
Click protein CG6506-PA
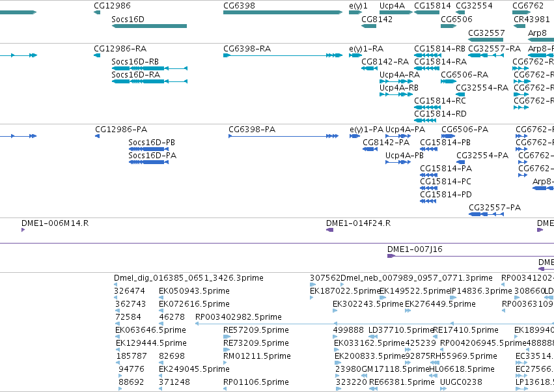click(x=449, y=136)
